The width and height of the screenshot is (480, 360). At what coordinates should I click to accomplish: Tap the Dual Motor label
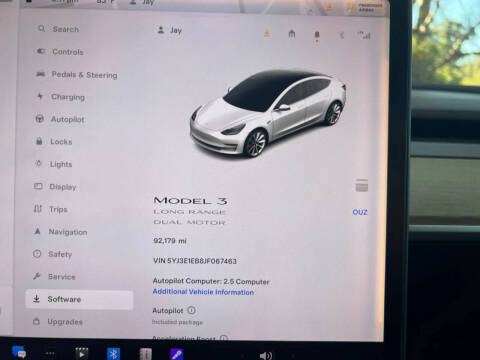pyautogui.click(x=189, y=222)
